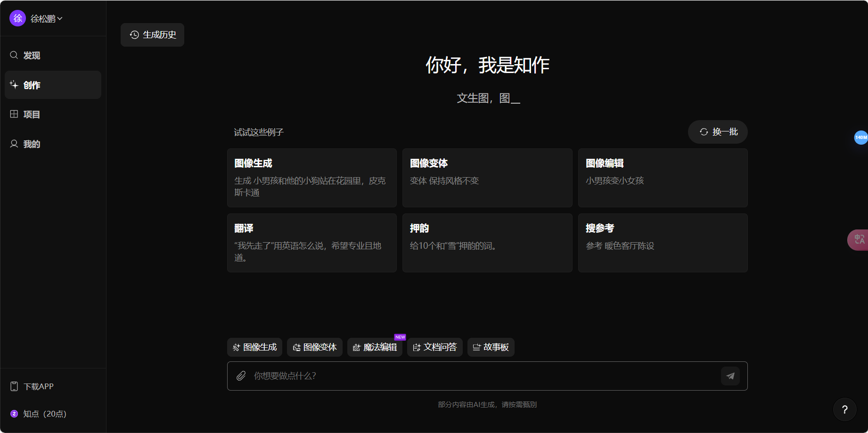Image resolution: width=868 pixels, height=433 pixels.
Task: Click the paperclip attachment icon in input bar
Action: (242, 376)
